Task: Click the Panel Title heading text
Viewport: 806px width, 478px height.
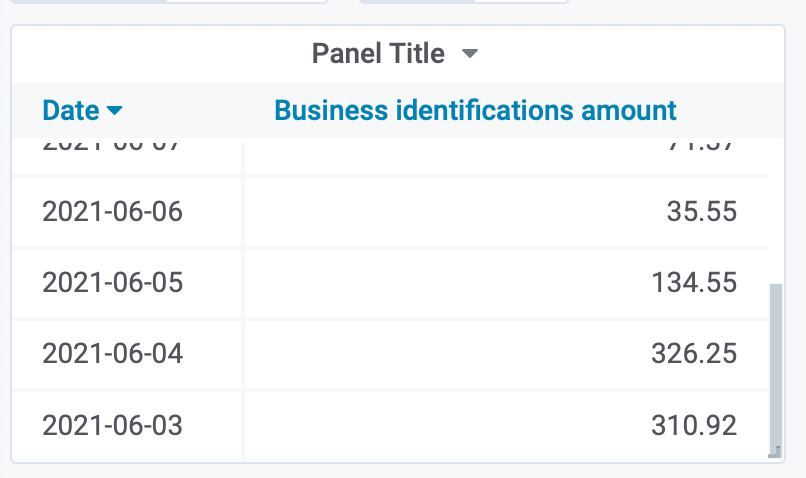Action: coord(378,53)
